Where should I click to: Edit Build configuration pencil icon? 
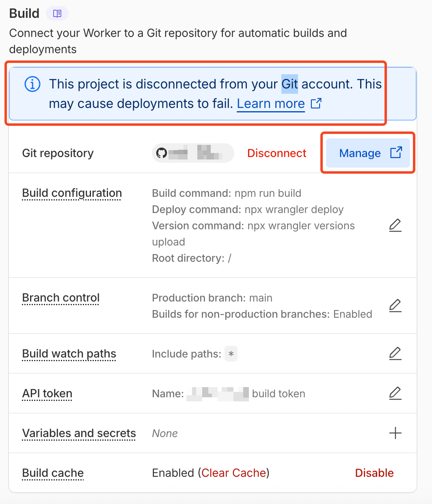[x=395, y=225]
